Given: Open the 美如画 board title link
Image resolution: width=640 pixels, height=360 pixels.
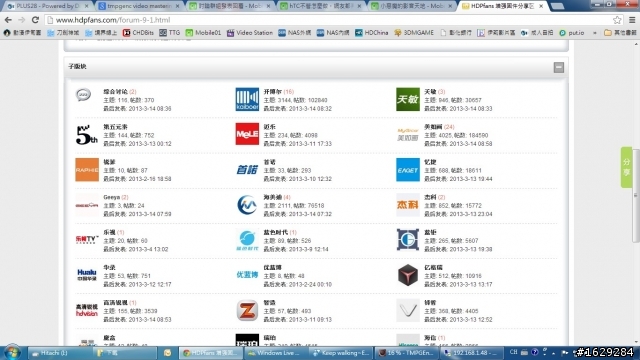Looking at the screenshot, I should coord(433,127).
